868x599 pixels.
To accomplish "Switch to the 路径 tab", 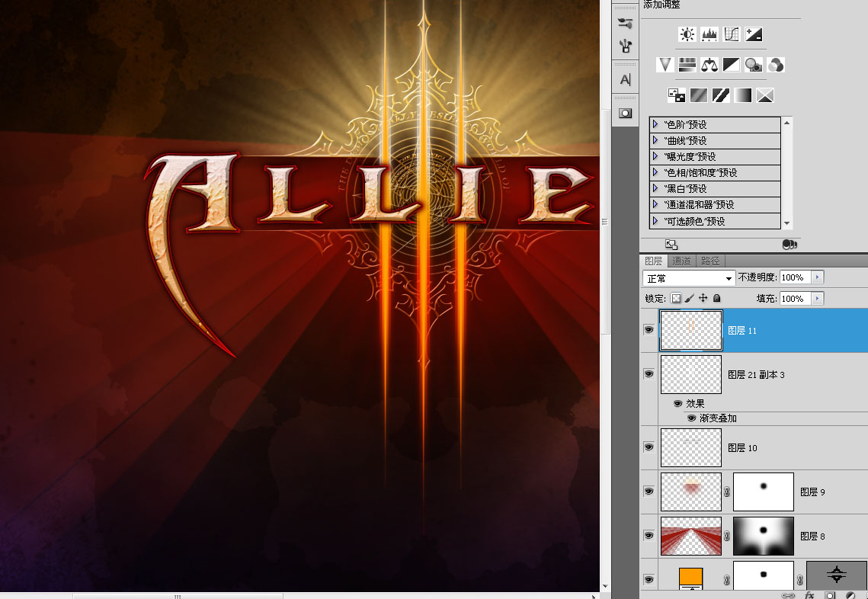I will pos(709,261).
